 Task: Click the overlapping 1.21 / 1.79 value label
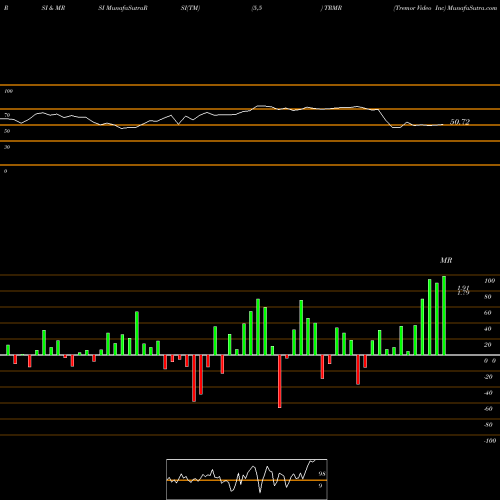[x=463, y=290]
